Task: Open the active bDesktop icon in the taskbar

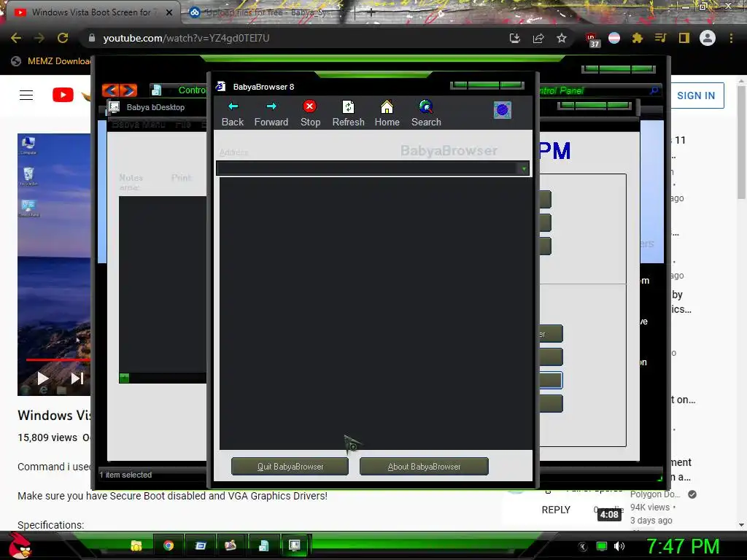Action: 295,545
